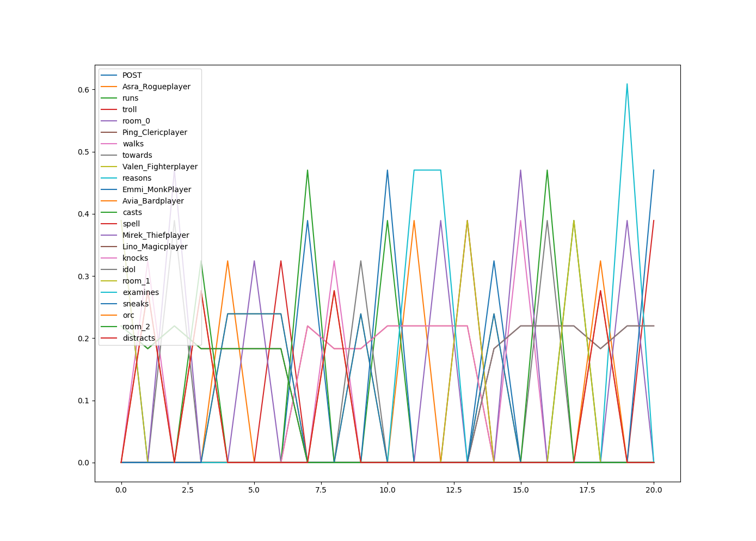Click the 0.3 y-axis tick label
Viewport: 756px width, 541px height.
[x=83, y=276]
